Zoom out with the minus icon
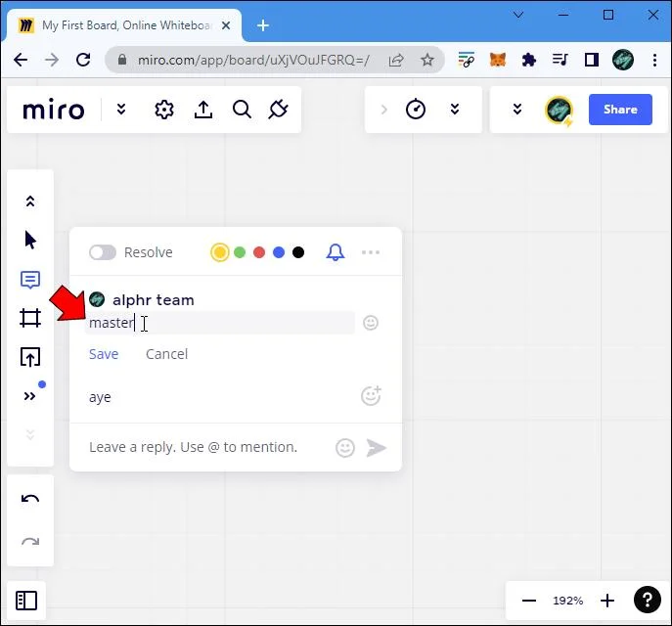The width and height of the screenshot is (672, 626). point(529,601)
